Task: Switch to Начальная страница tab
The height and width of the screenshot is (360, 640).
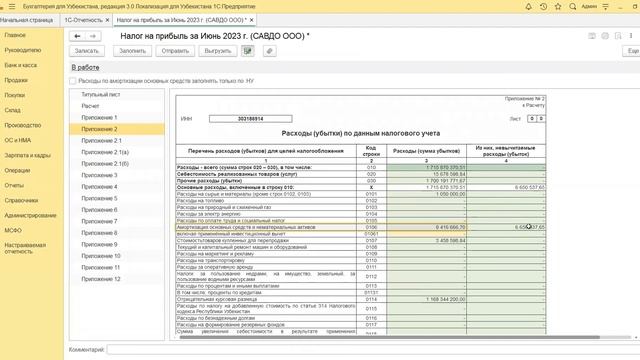Action: point(27,20)
